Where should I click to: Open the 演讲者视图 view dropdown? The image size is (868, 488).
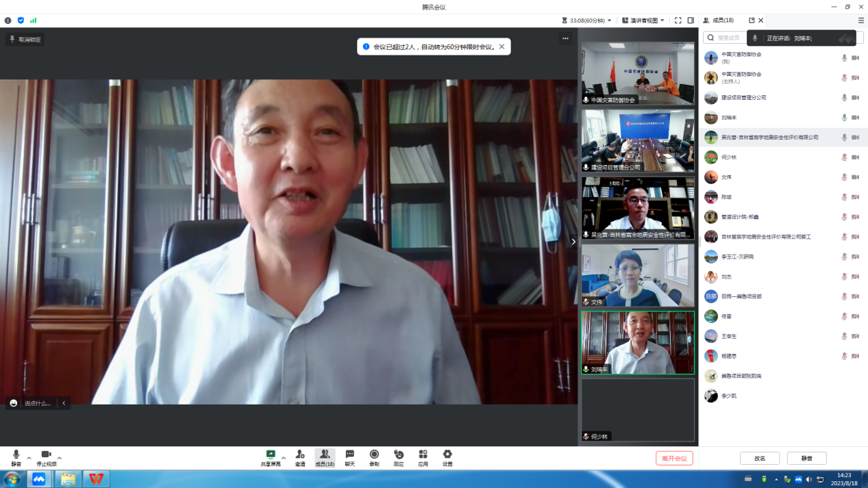click(x=643, y=21)
